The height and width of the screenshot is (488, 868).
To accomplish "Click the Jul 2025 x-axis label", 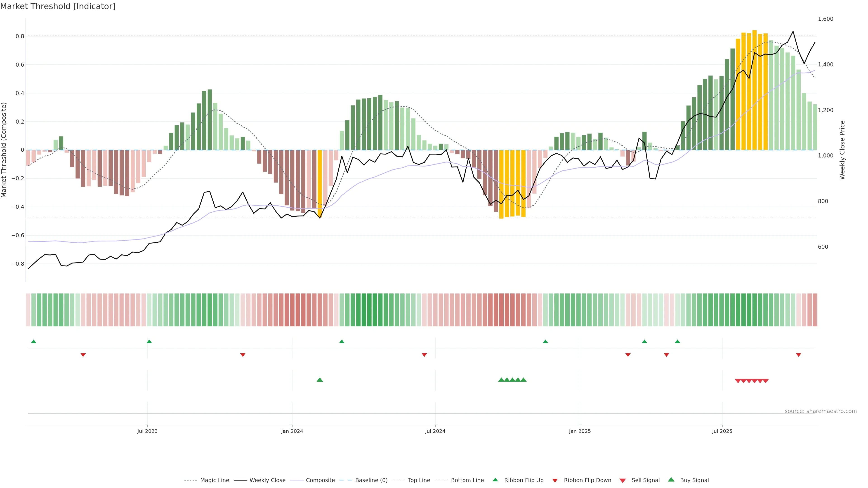I will tap(722, 431).
